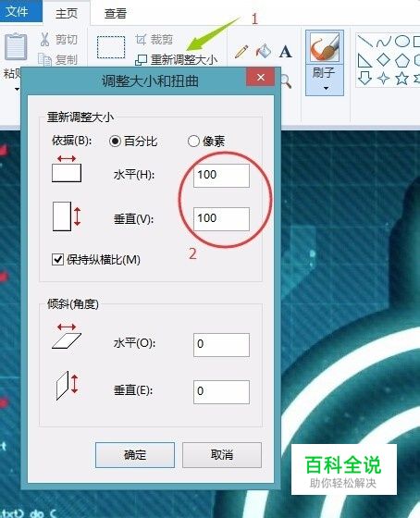Select the Pencil tool
The height and width of the screenshot is (518, 420).
[241, 52]
